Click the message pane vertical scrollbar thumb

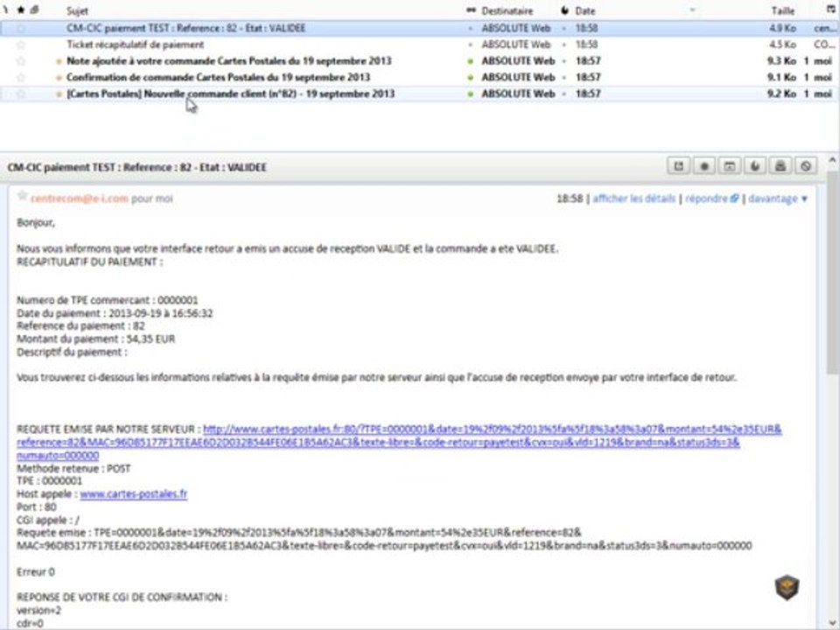[x=832, y=273]
